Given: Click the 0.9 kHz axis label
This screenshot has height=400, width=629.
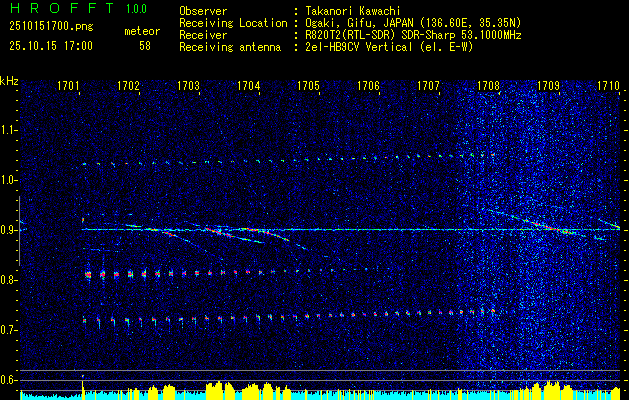Looking at the screenshot, I should (x=9, y=230).
